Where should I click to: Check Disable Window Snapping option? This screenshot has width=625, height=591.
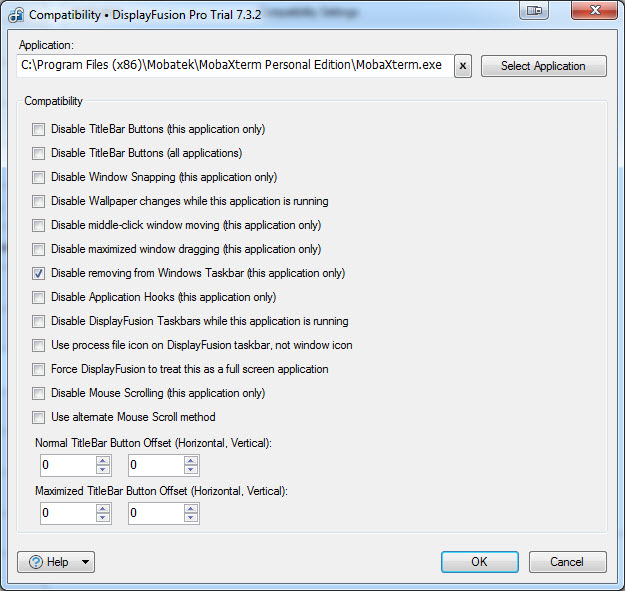pyautogui.click(x=38, y=177)
